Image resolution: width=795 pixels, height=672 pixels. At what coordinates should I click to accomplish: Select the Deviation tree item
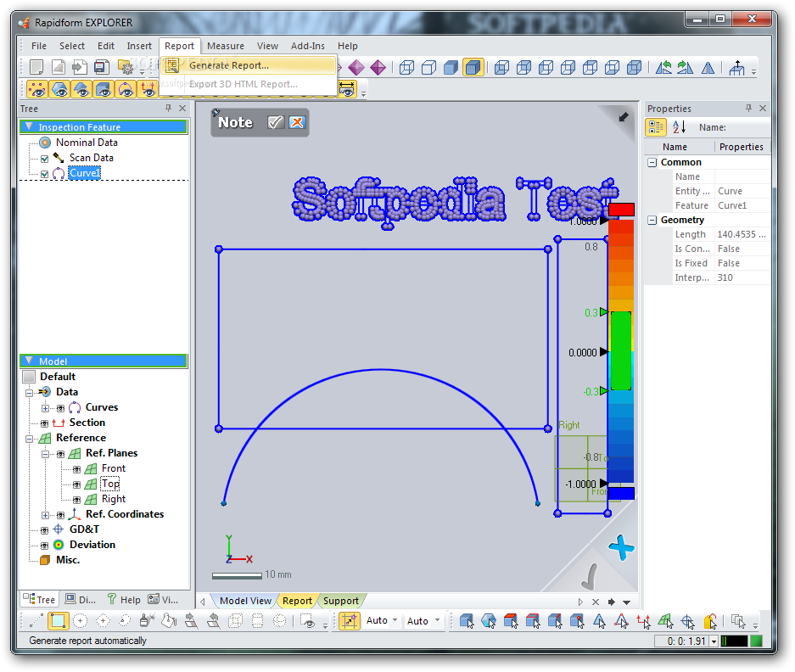(92, 545)
